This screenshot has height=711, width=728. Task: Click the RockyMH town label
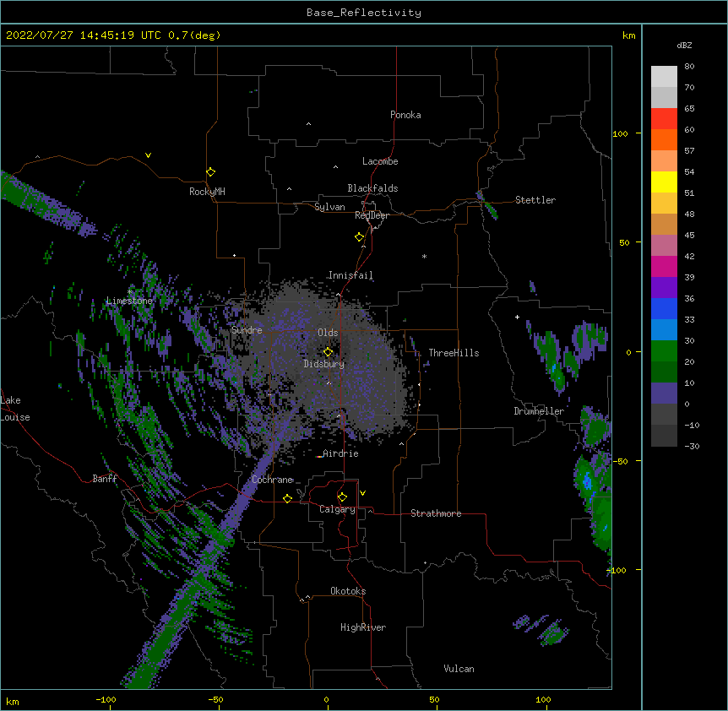[207, 192]
